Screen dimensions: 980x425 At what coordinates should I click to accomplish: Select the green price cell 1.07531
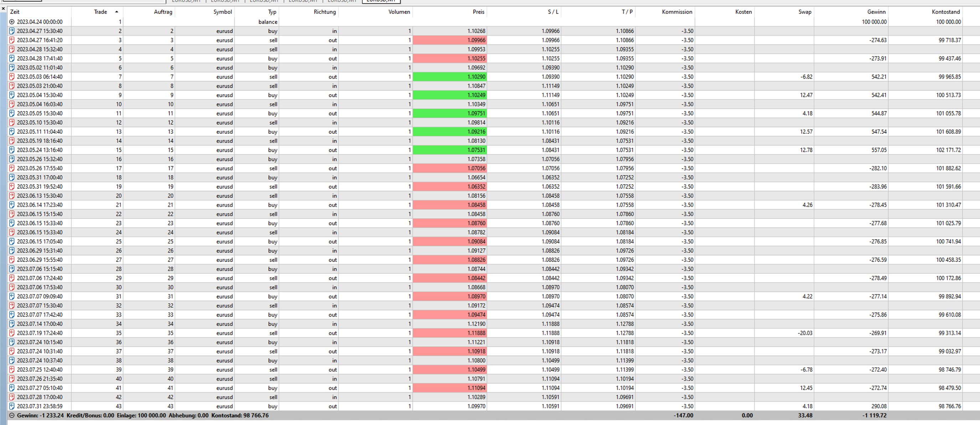click(450, 150)
